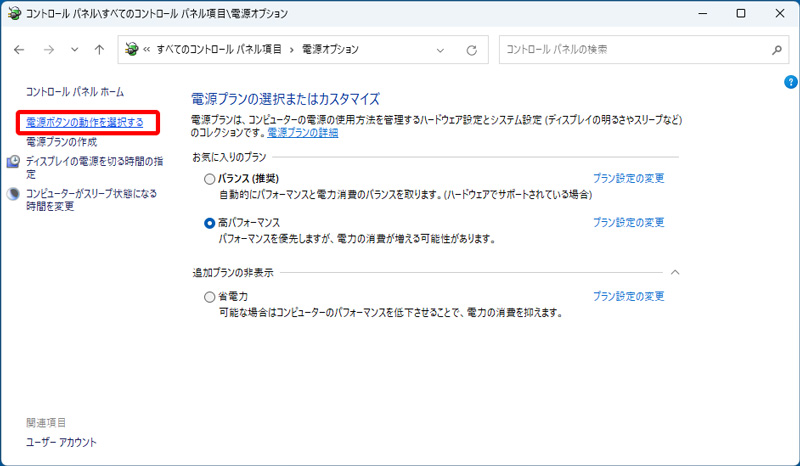Click 電源プランの詳細 link
This screenshot has height=466, width=800.
pos(302,133)
